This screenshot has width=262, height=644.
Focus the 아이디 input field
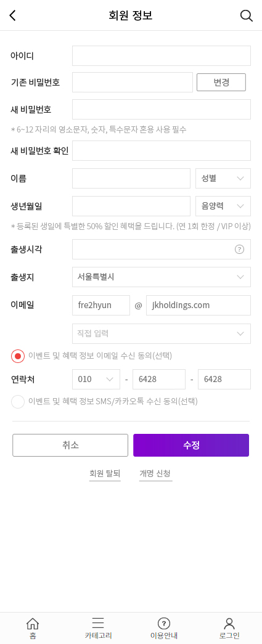(x=162, y=56)
